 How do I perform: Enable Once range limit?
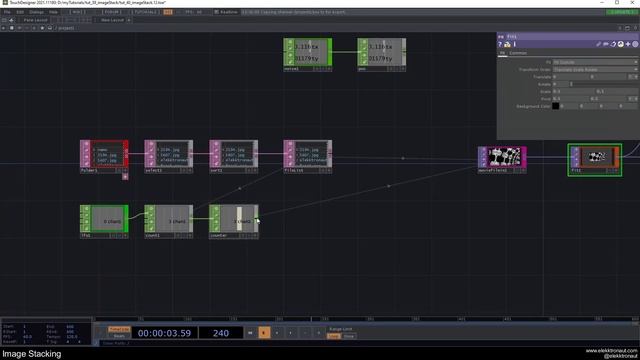click(x=349, y=336)
